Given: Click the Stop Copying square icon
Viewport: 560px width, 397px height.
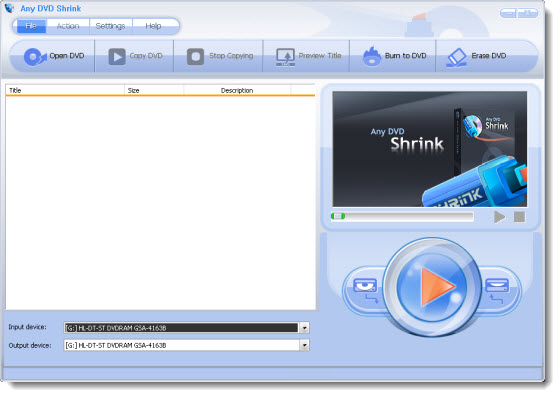Looking at the screenshot, I should 195,56.
